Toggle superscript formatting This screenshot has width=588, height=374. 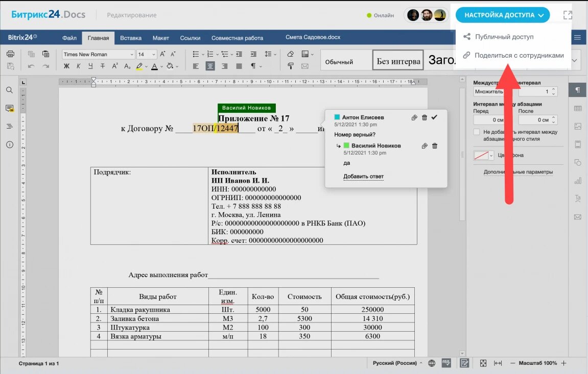115,66
